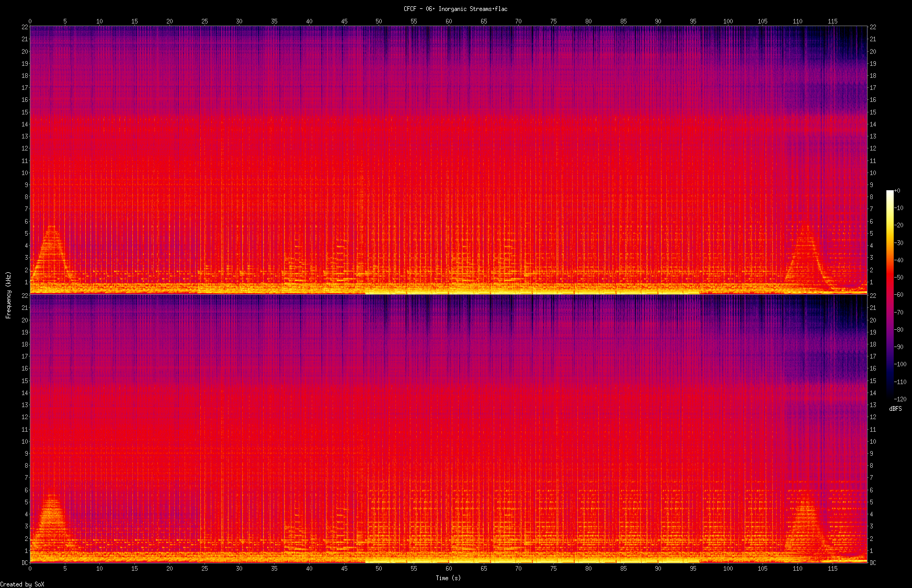Click the 'DC' label on bottom-left frequency axis
This screenshot has width=912, height=588.
(25, 563)
